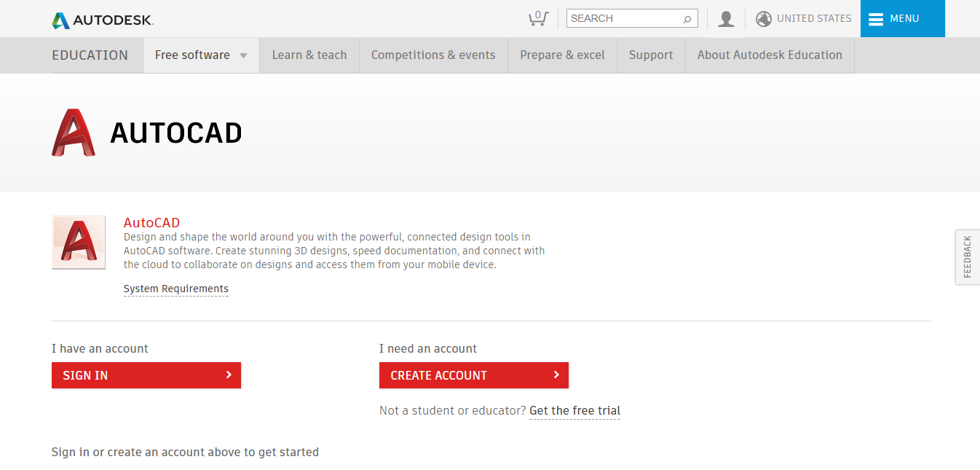Click the large AutoCAD banner logo
This screenshot has height=470, width=980.
pyautogui.click(x=74, y=133)
